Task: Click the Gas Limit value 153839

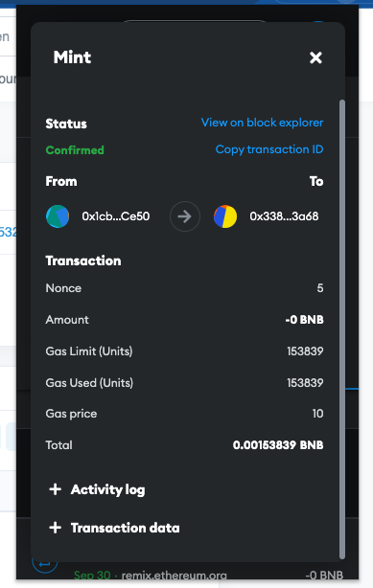Action: click(x=305, y=351)
